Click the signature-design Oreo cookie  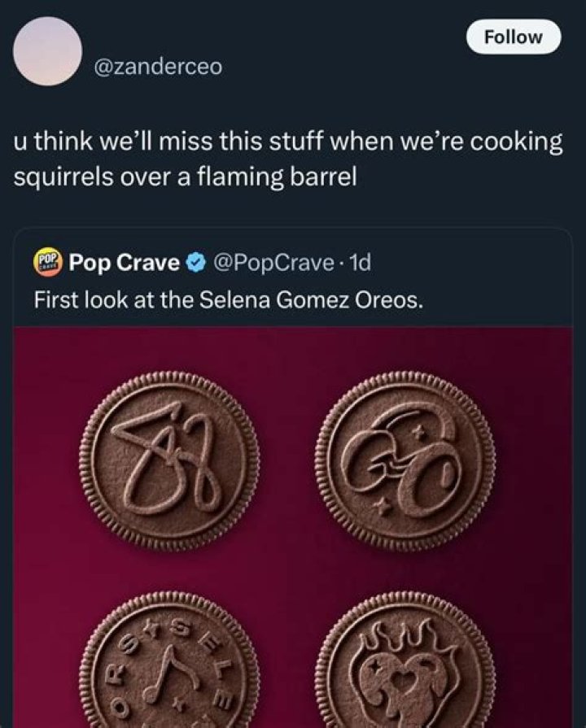pos(168,461)
